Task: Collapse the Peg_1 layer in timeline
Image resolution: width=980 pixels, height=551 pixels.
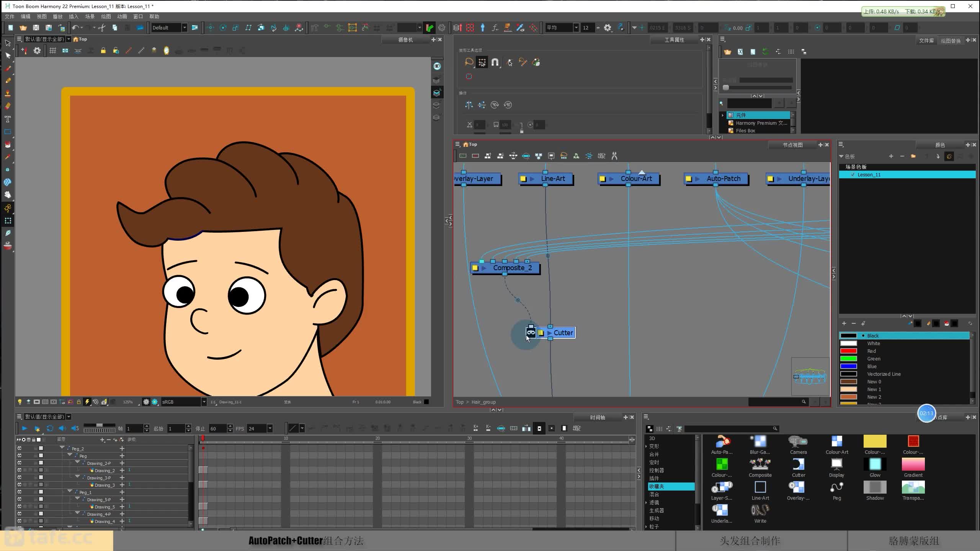Action: (x=70, y=491)
